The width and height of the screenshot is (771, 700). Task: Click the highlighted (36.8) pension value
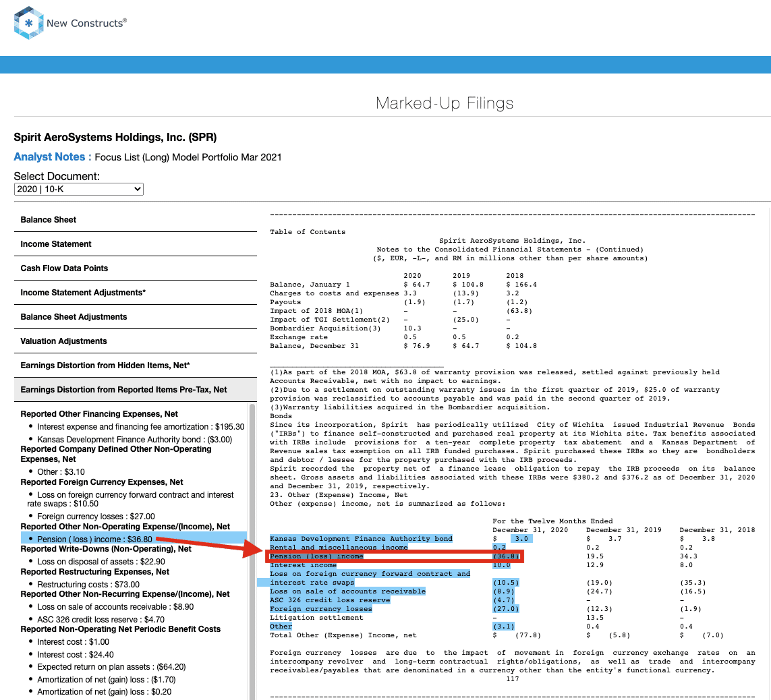pos(506,556)
